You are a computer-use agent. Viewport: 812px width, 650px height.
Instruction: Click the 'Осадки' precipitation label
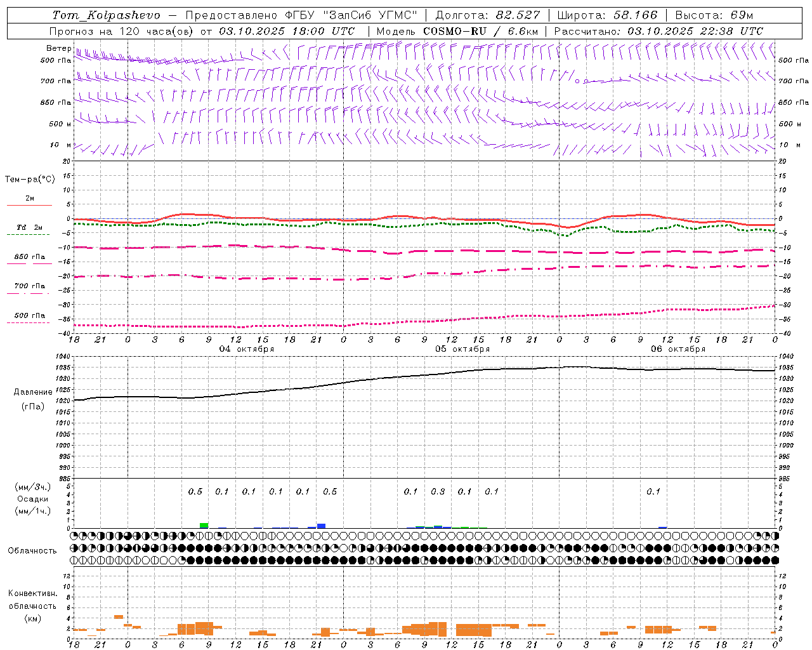[33, 499]
